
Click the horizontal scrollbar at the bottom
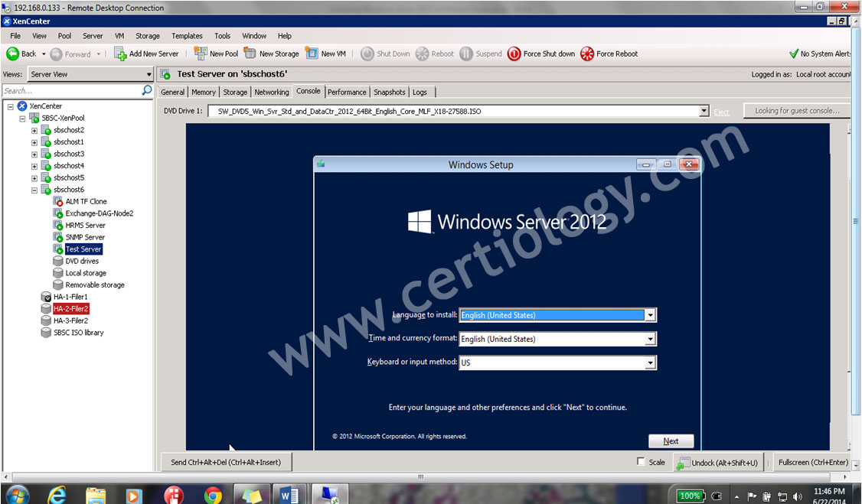point(420,476)
